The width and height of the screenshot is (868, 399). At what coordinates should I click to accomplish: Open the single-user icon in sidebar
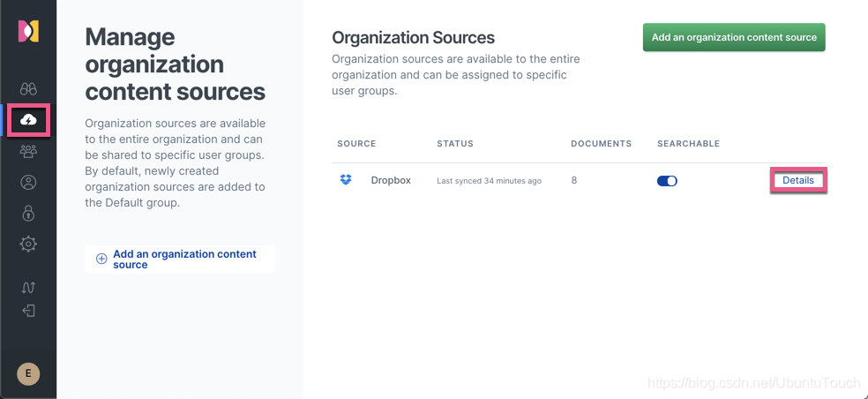tap(28, 183)
